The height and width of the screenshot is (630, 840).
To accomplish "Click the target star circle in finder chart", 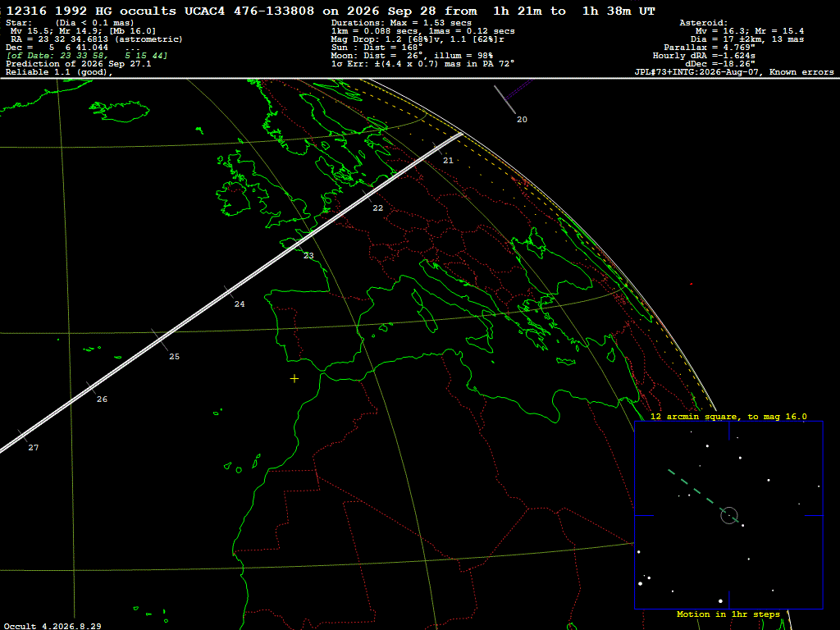I will click(x=729, y=515).
